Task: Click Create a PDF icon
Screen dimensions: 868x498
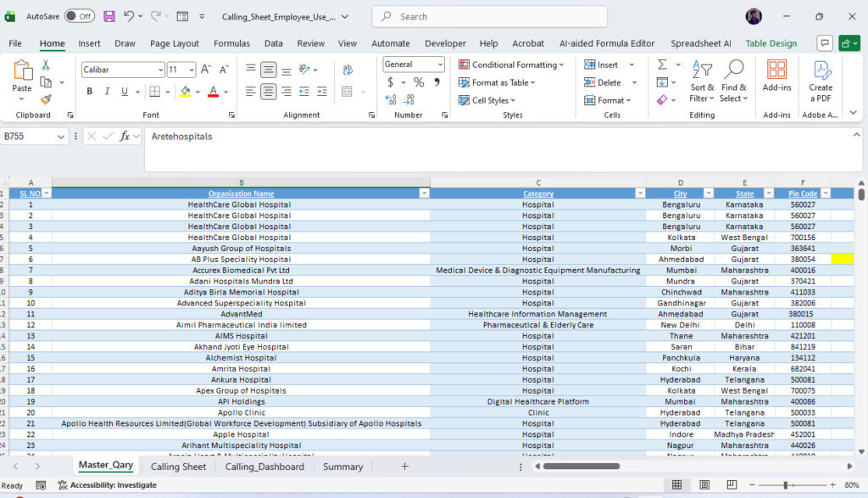Action: point(821,70)
